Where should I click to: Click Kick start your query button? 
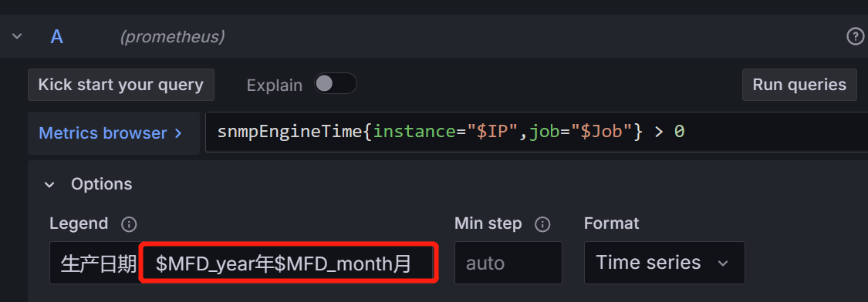pyautogui.click(x=120, y=85)
